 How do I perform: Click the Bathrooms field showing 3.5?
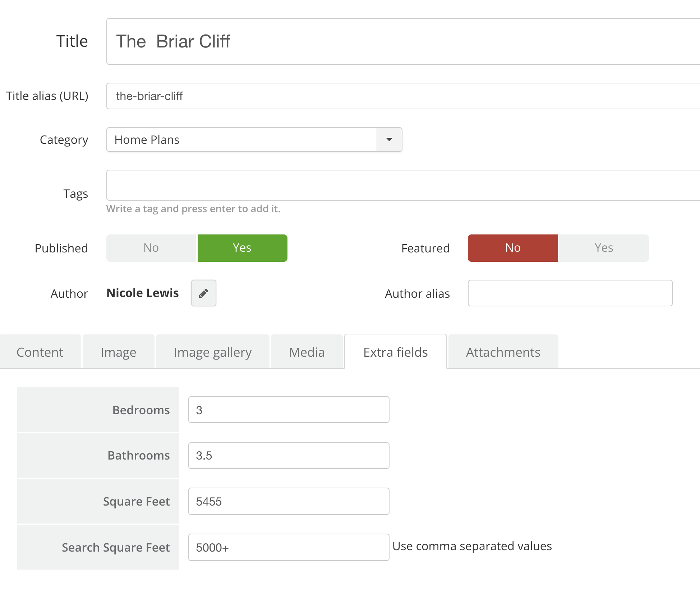[289, 456]
